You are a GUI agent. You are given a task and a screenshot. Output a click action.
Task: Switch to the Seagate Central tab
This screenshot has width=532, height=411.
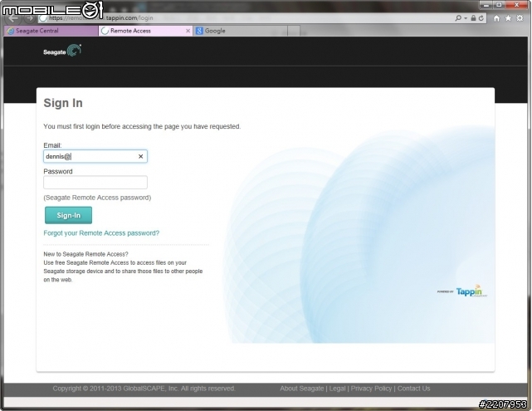click(x=51, y=31)
